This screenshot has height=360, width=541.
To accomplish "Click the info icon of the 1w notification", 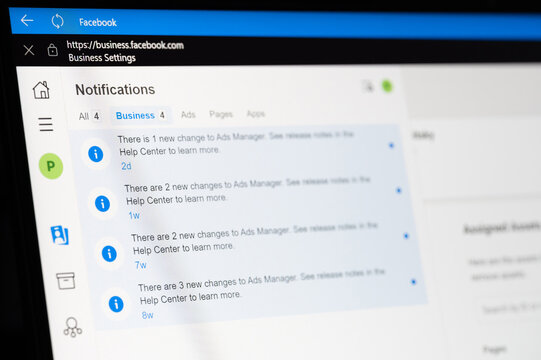I will coord(102,203).
